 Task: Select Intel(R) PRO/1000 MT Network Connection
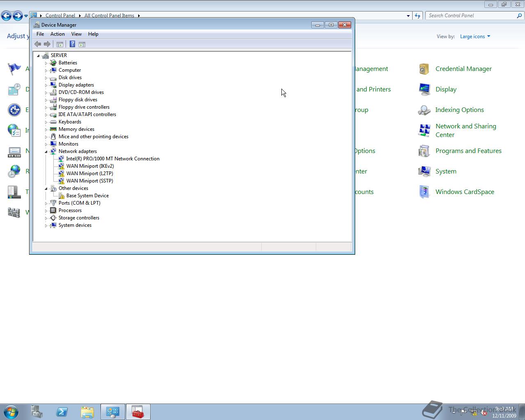[x=113, y=159]
